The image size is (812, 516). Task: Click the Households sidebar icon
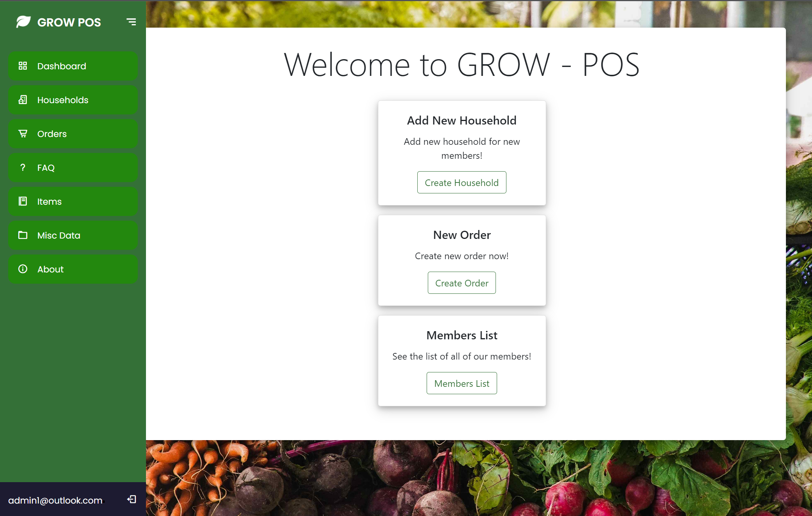[22, 99]
